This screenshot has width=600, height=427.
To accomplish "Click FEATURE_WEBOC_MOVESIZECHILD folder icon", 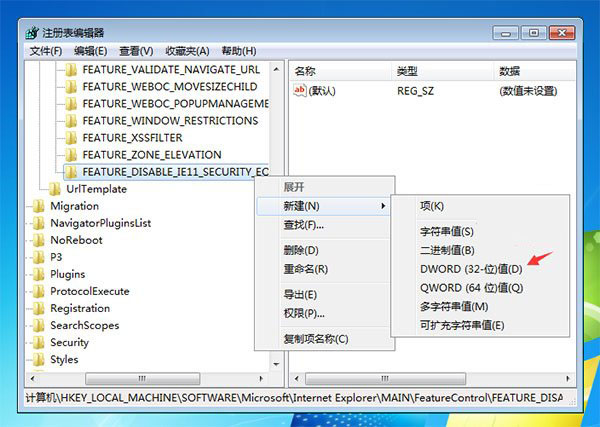I will pyautogui.click(x=71, y=87).
